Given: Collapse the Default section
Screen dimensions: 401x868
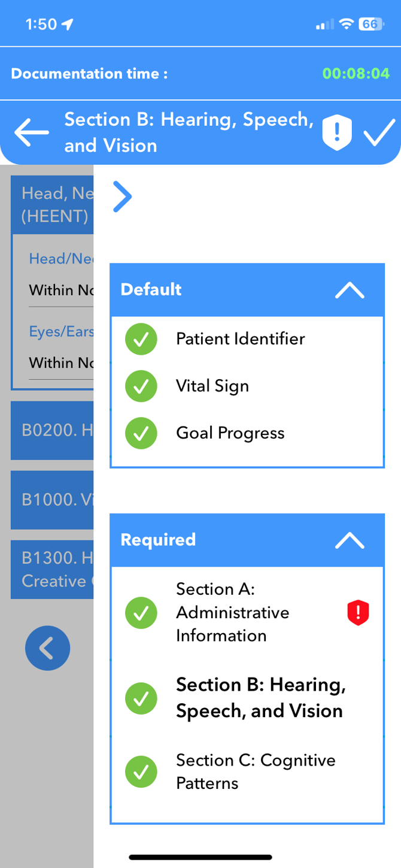Looking at the screenshot, I should (350, 290).
